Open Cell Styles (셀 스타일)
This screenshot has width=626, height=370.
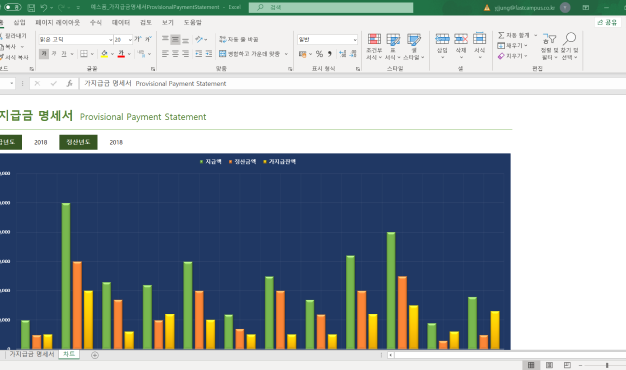414,46
